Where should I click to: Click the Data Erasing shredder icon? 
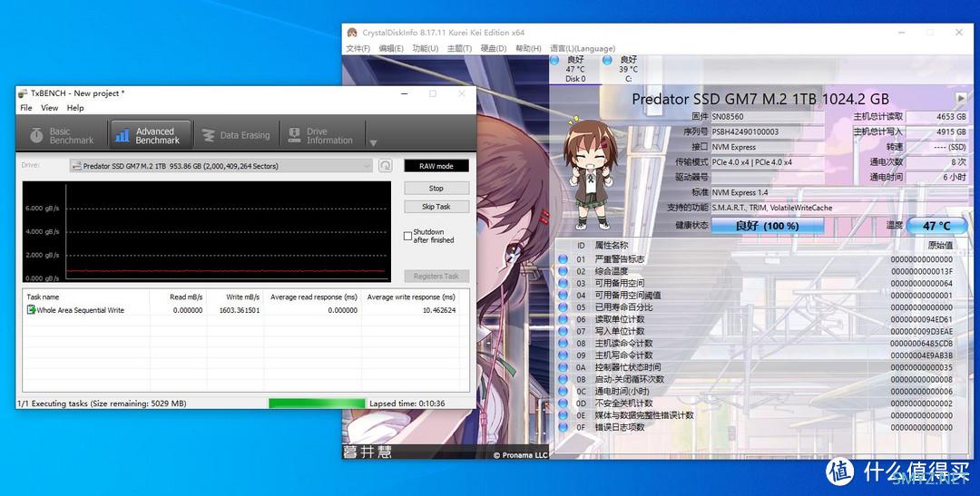(209, 135)
